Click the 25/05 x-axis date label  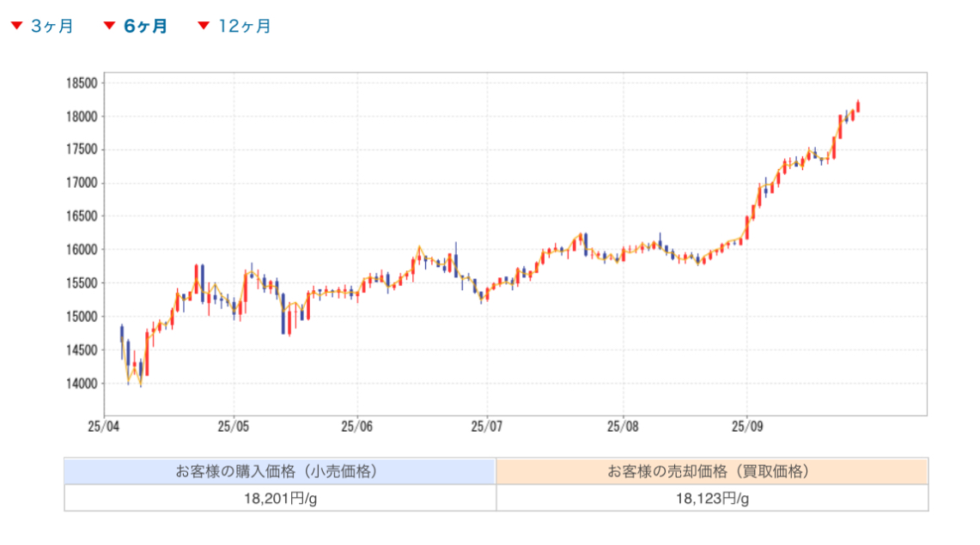[x=233, y=426]
